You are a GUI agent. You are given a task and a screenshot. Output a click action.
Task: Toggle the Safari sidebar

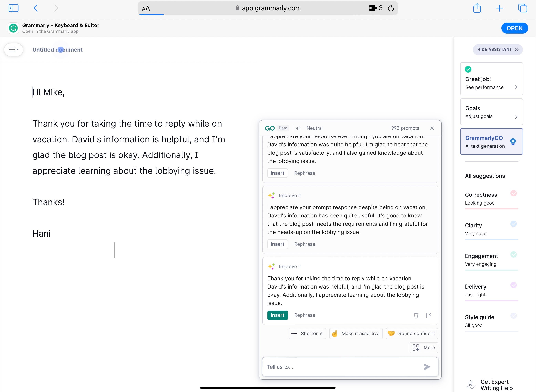coord(14,8)
